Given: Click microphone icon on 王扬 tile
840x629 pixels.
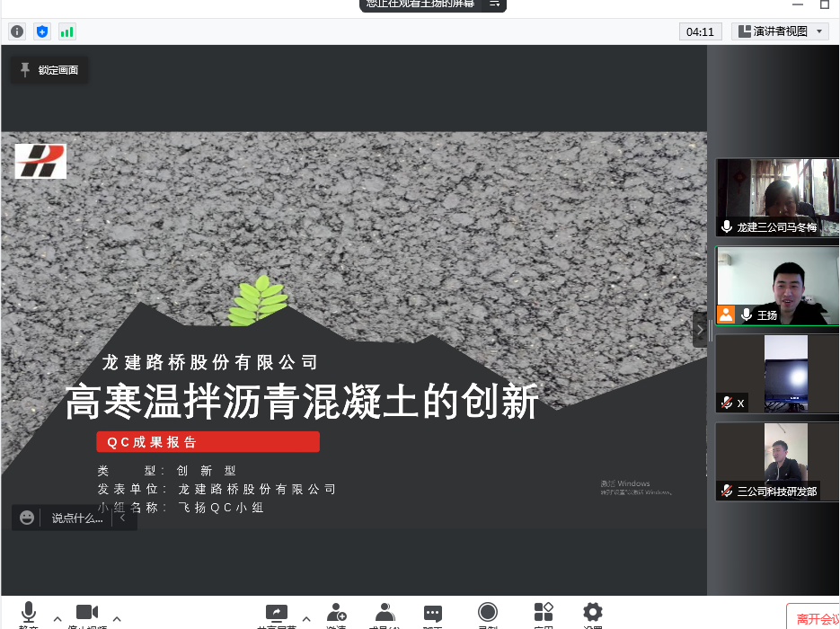Looking at the screenshot, I should tap(747, 314).
